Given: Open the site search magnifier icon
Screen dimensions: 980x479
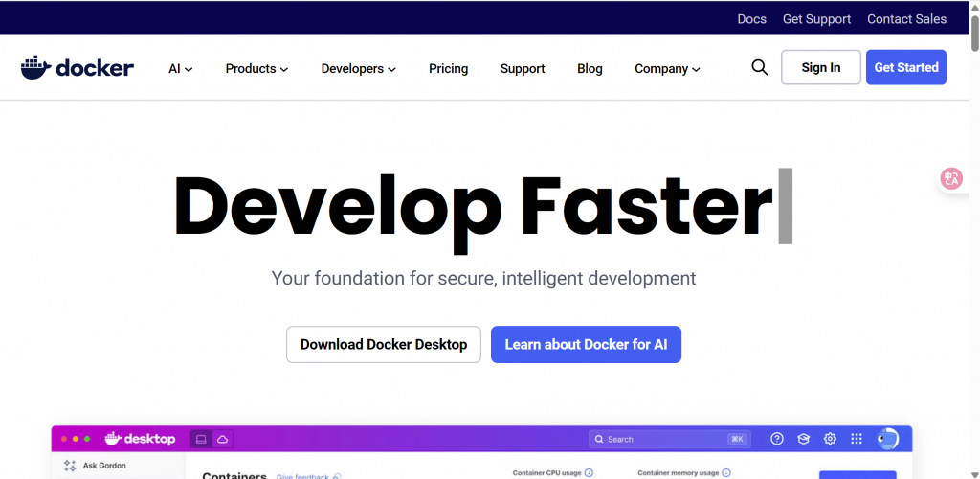Looking at the screenshot, I should coord(759,67).
